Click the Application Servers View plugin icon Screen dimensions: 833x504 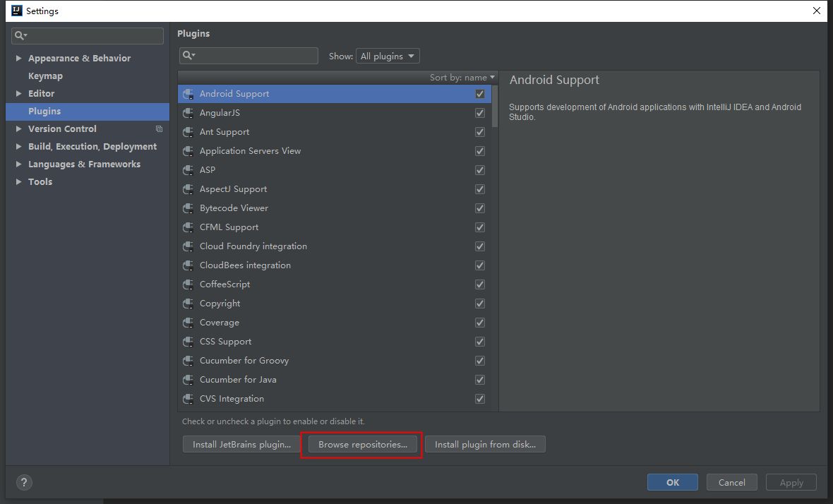pyautogui.click(x=188, y=151)
